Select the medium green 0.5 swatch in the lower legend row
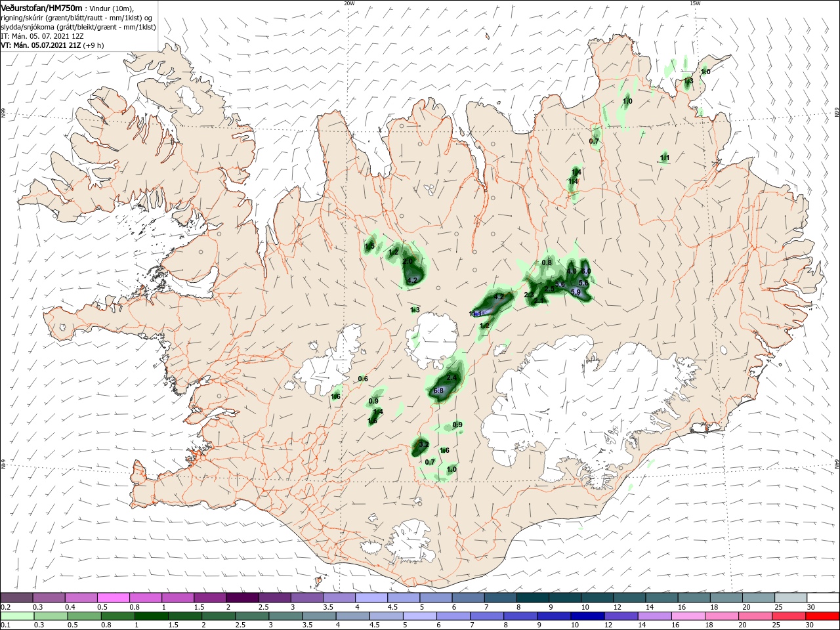Image resolution: width=840 pixels, height=630 pixels. (84, 617)
